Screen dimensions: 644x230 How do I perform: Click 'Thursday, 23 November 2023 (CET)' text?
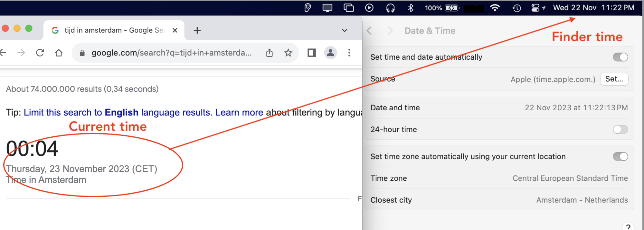(81, 169)
